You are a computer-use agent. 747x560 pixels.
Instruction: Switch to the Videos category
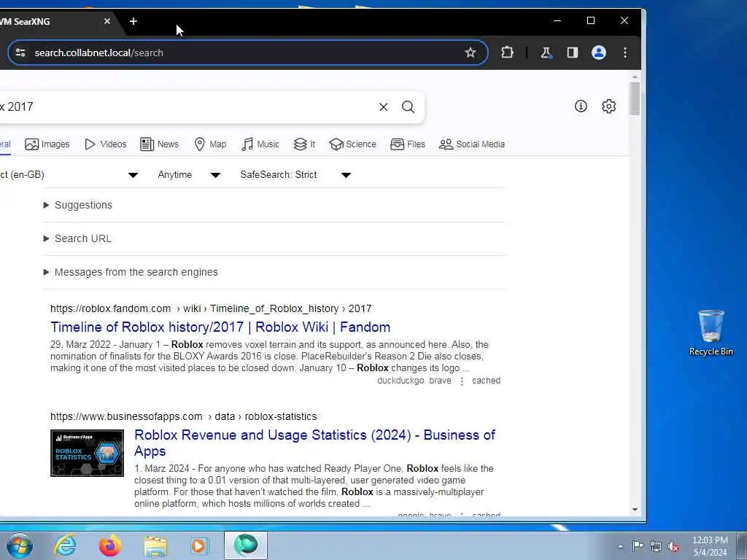(105, 144)
